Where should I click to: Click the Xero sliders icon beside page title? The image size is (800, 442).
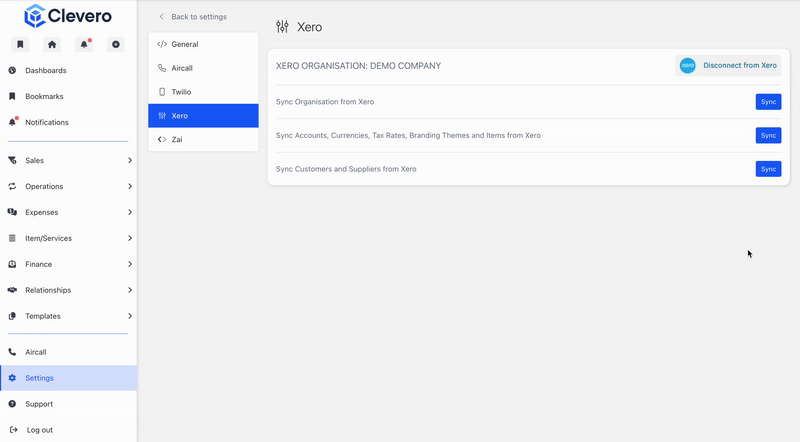point(282,27)
